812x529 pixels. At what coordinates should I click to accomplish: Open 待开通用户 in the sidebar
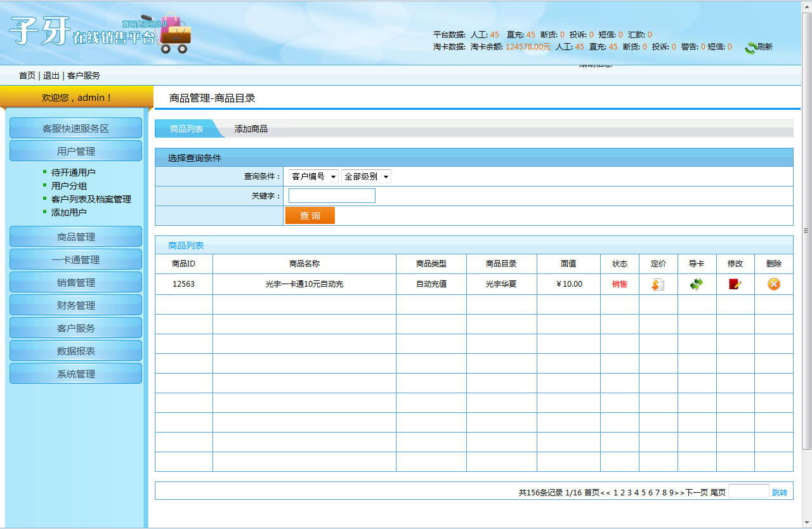click(74, 173)
